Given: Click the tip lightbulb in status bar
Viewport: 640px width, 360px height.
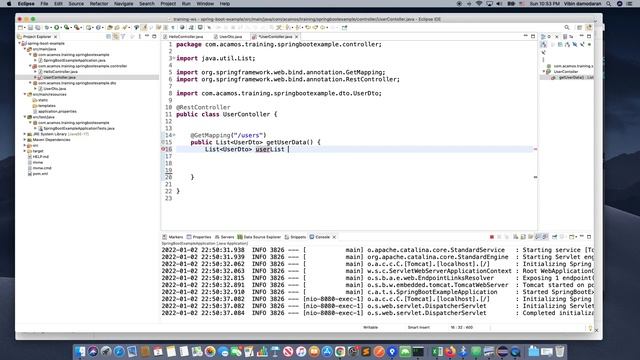Looking at the screenshot, I should pos(590,328).
